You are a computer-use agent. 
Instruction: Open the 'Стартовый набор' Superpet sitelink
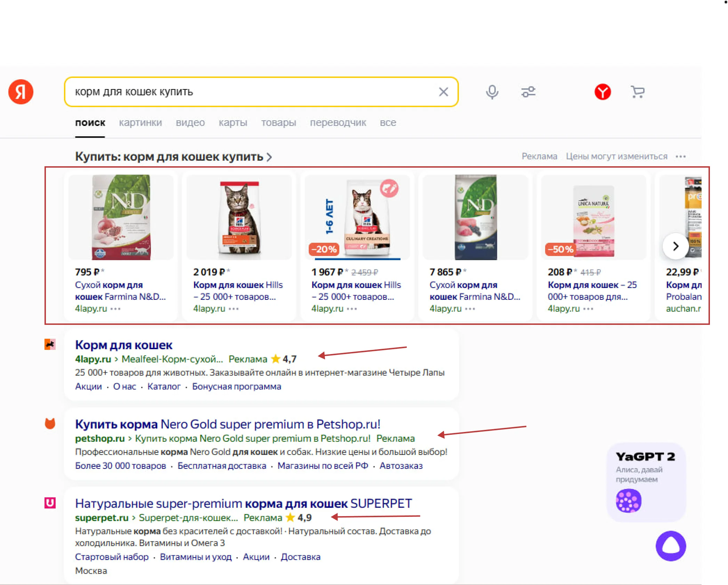112,557
